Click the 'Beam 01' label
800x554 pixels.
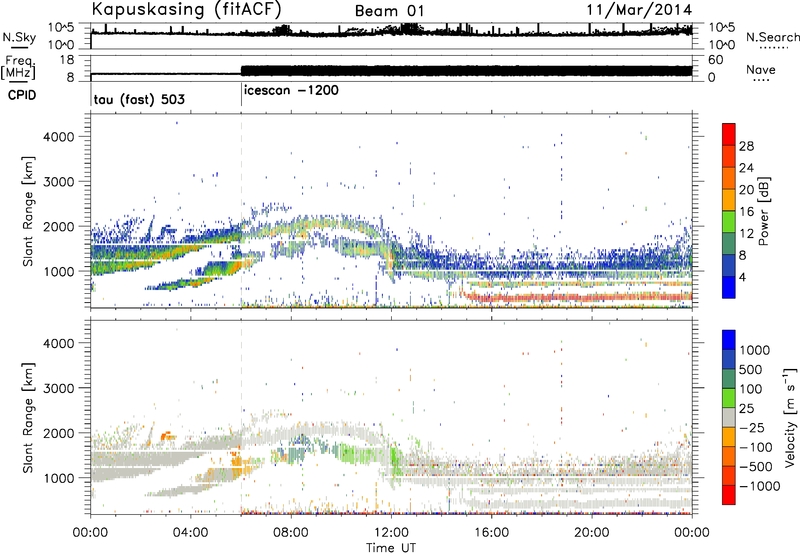point(389,11)
